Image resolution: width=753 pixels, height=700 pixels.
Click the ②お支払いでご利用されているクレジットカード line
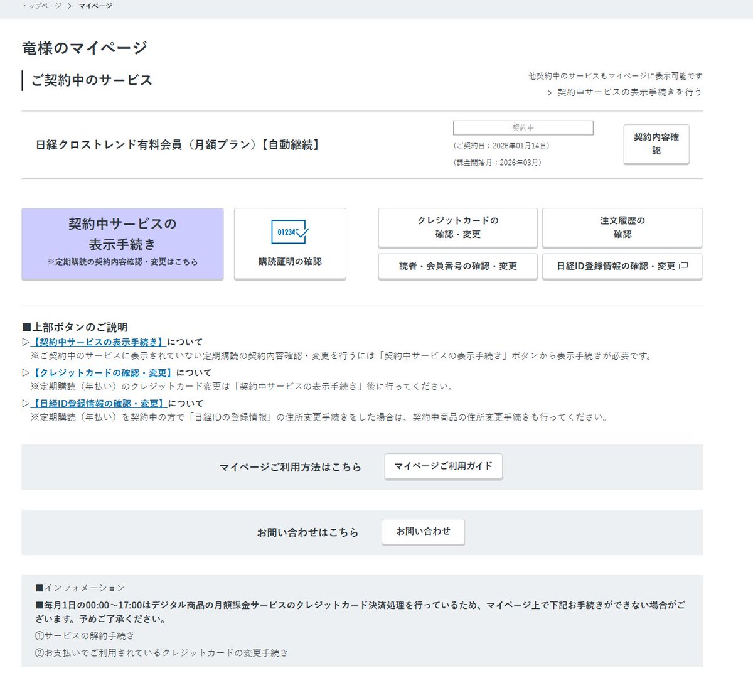pyautogui.click(x=162, y=653)
